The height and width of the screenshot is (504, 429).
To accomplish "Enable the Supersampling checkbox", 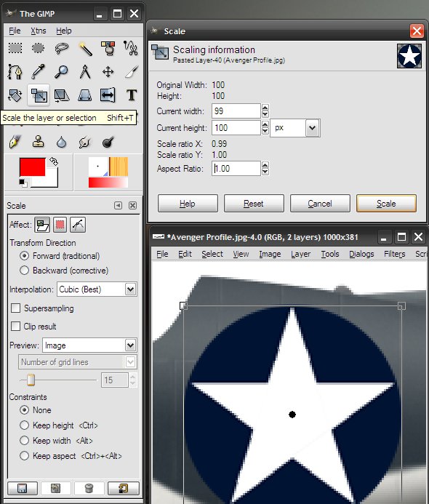I will click(x=15, y=308).
